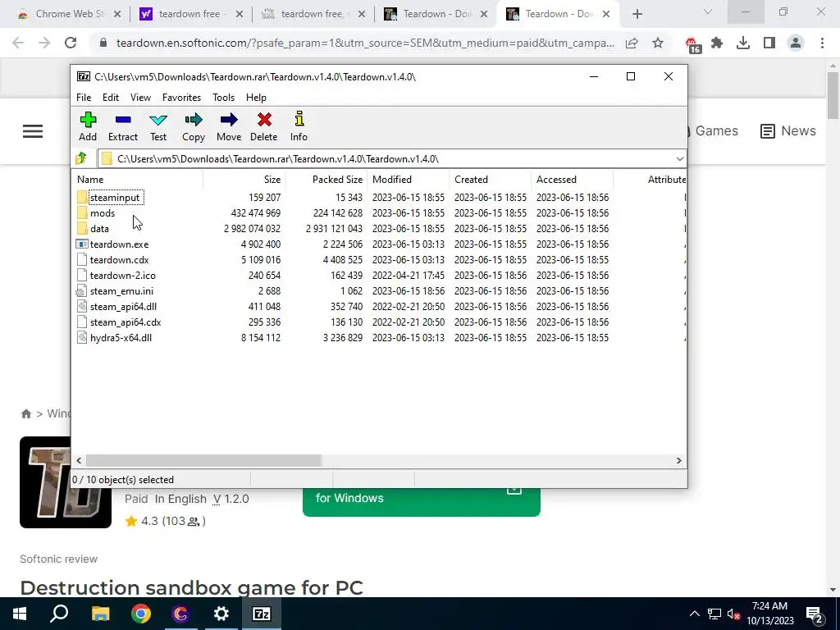
Task: Select the teardown.cdx file name
Action: [x=120, y=260]
